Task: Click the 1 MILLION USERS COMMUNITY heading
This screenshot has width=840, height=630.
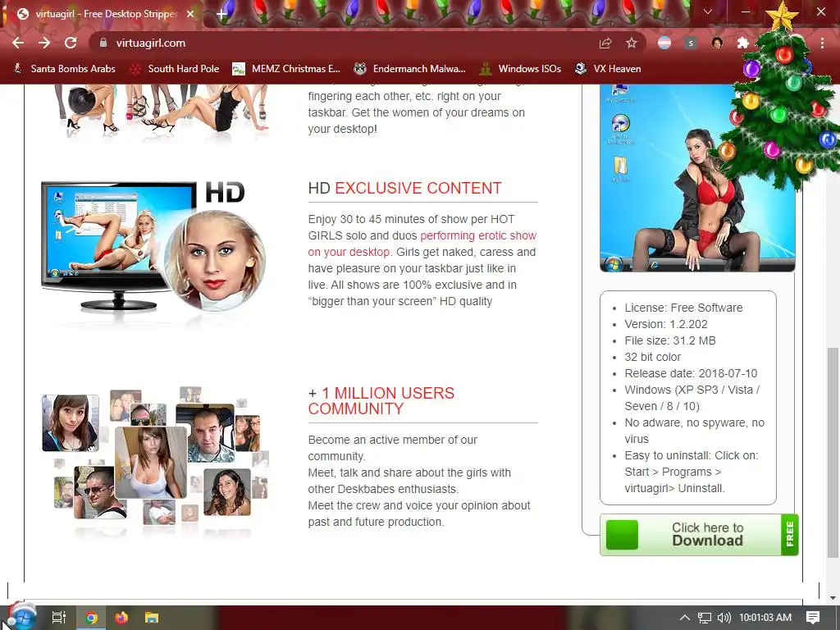Action: tap(381, 400)
